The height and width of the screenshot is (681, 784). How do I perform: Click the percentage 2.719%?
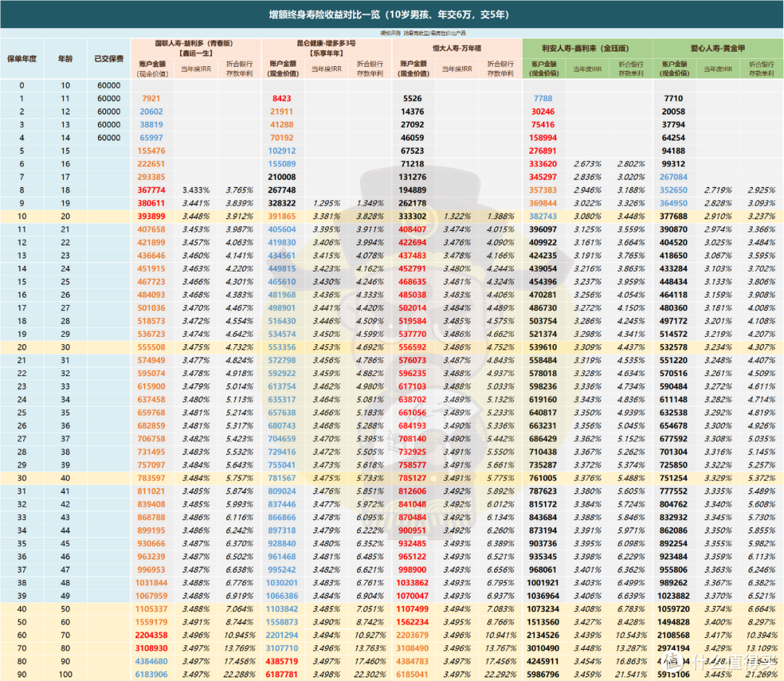[717, 190]
